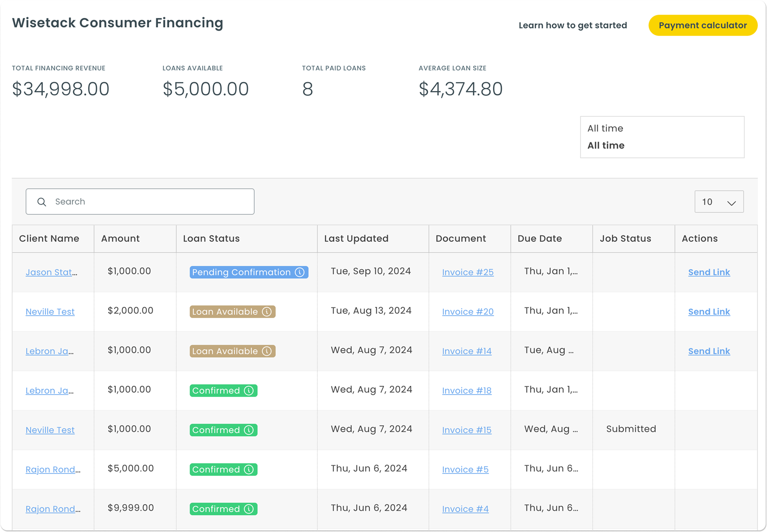Open Invoice #20 document

point(468,311)
